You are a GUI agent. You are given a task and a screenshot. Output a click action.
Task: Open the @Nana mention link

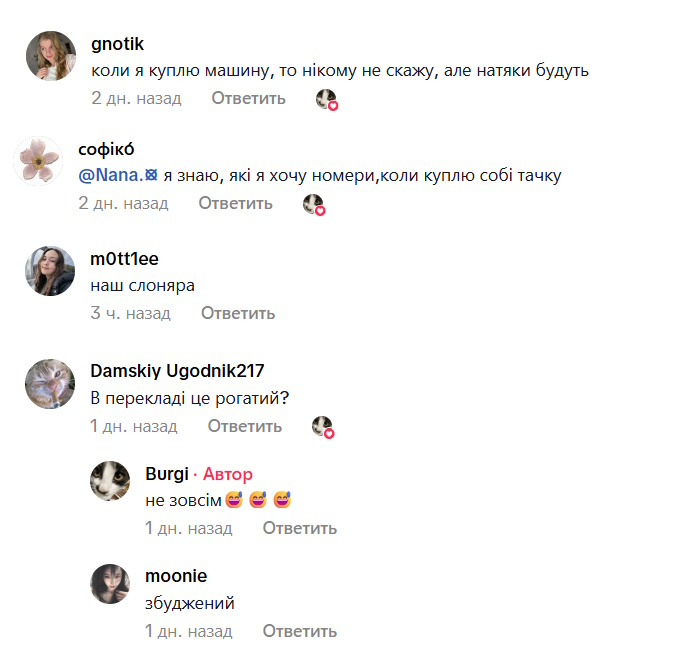point(118,176)
